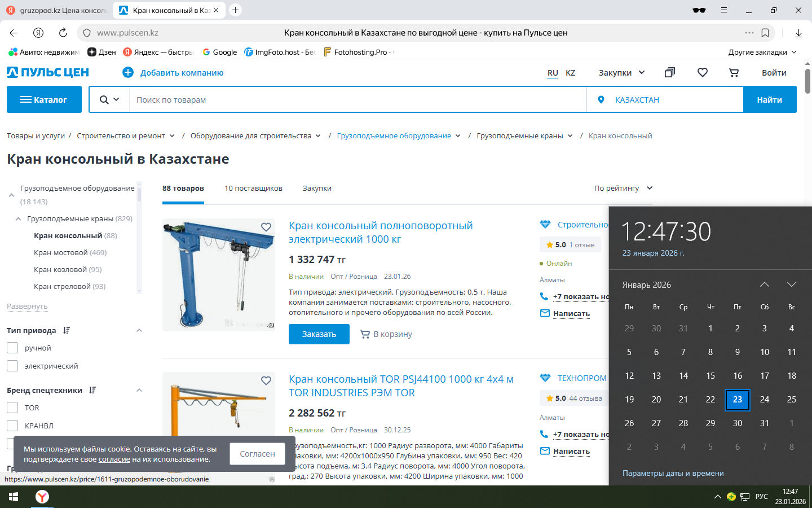
Task: Check the КРАНВЛ brand checkbox
Action: pyautogui.click(x=12, y=426)
